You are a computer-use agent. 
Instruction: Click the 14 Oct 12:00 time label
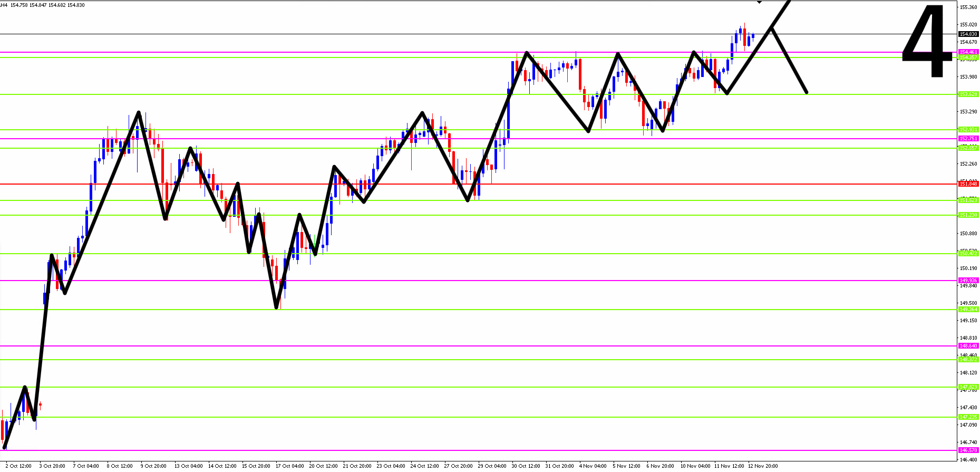[222, 466]
